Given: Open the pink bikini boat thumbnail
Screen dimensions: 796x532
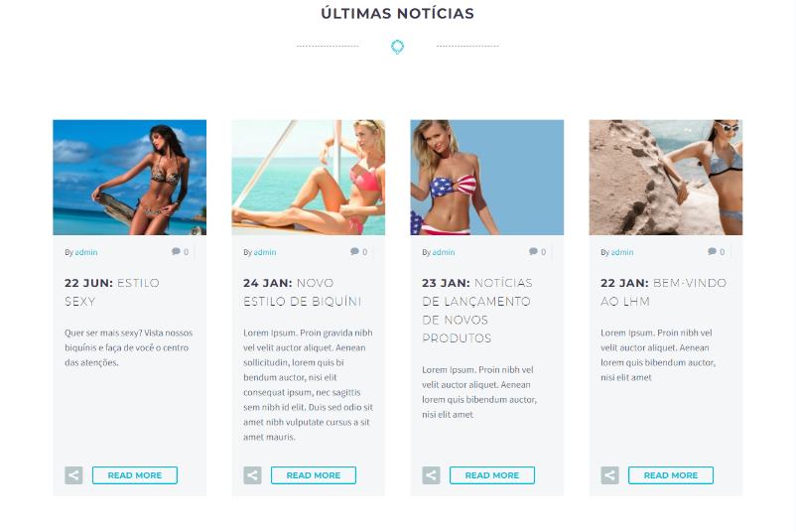Looking at the screenshot, I should (308, 177).
